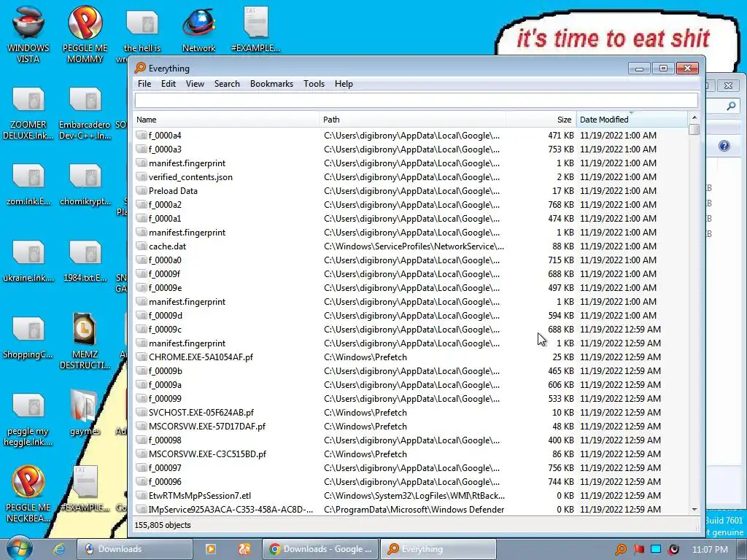Switch to Downloads - Google Chrome taskbar button
The width and height of the screenshot is (747, 560).
click(x=320, y=549)
